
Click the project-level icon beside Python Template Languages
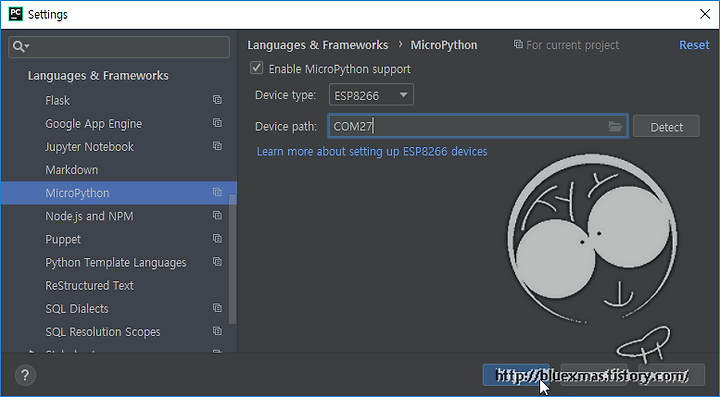click(217, 262)
